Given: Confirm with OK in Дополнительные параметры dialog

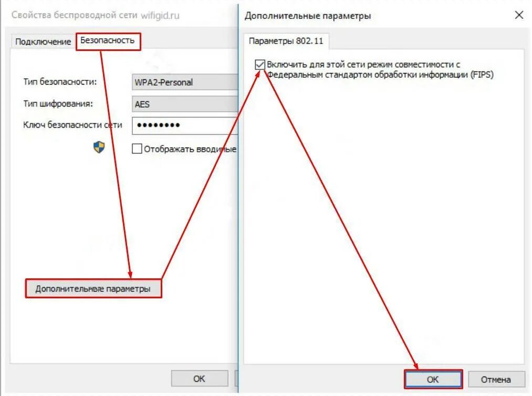Looking at the screenshot, I should click(x=433, y=379).
